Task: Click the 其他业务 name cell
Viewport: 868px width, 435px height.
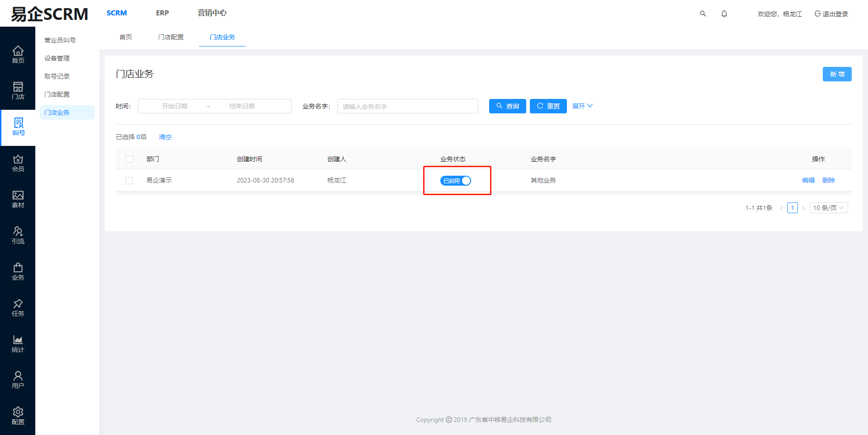Action: point(543,180)
